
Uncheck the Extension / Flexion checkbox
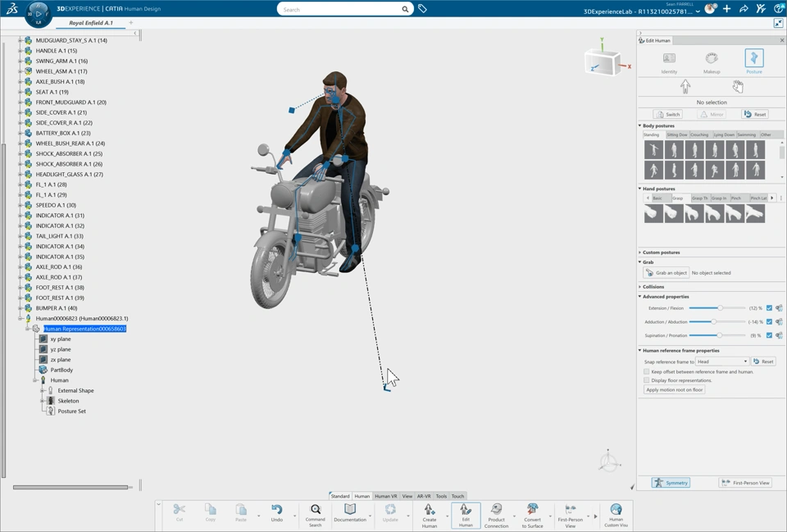click(769, 308)
